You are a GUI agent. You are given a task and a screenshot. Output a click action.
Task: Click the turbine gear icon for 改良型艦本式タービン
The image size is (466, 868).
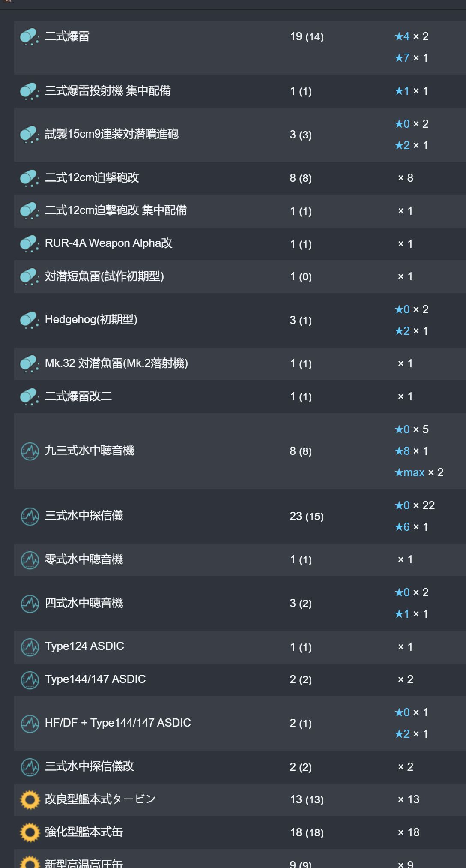[30, 799]
